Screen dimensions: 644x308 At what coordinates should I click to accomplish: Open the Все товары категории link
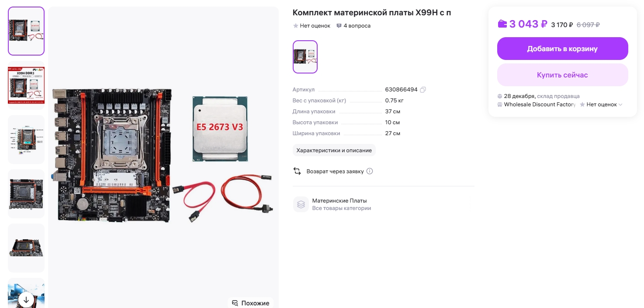click(342, 208)
